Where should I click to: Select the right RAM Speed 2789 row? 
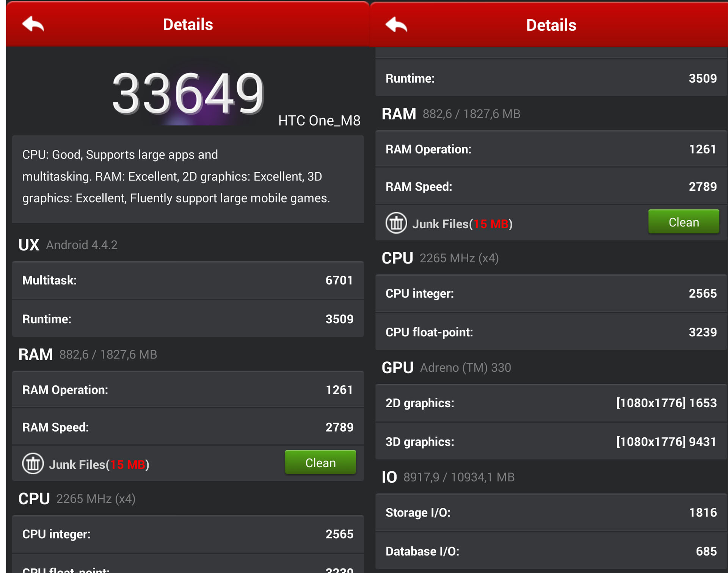tap(551, 186)
